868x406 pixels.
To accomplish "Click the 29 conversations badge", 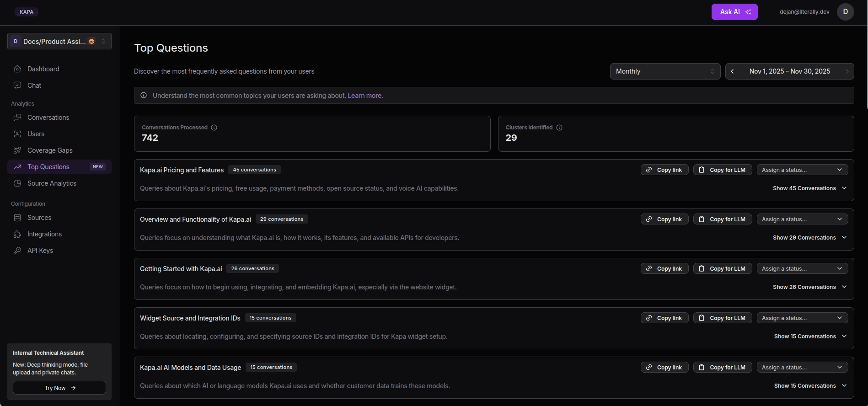I will coord(282,219).
